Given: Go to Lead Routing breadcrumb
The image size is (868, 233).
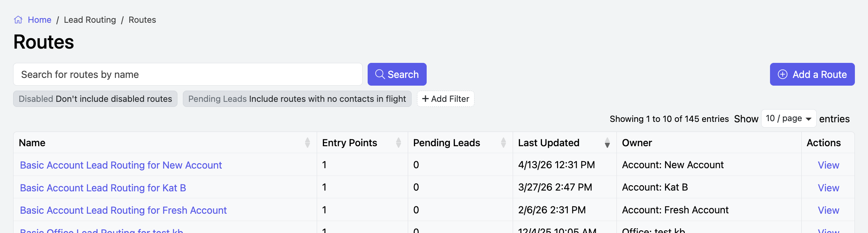Looking at the screenshot, I should click(x=90, y=20).
